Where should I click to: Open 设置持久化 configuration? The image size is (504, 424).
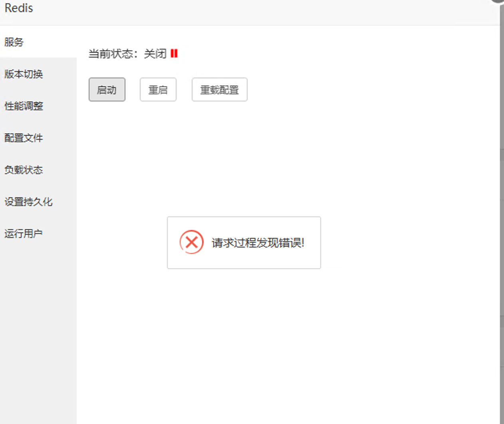pos(28,202)
